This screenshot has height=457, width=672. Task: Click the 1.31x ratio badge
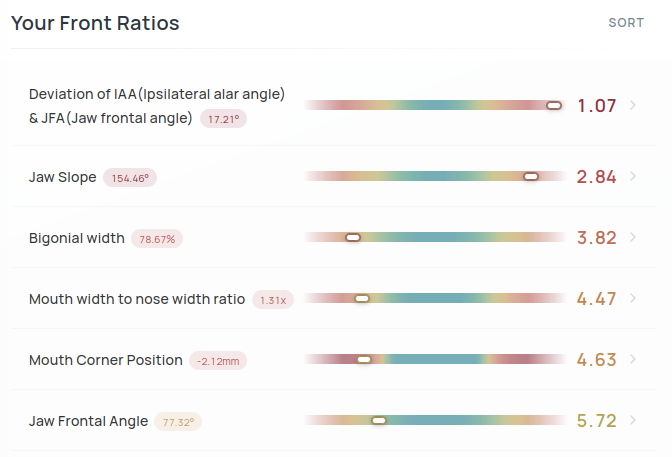(273, 300)
